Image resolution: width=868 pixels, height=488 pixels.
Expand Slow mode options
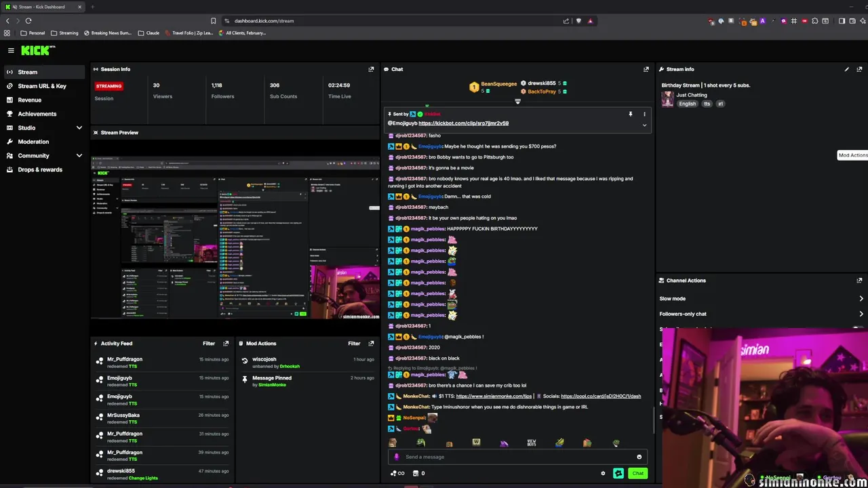(861, 299)
